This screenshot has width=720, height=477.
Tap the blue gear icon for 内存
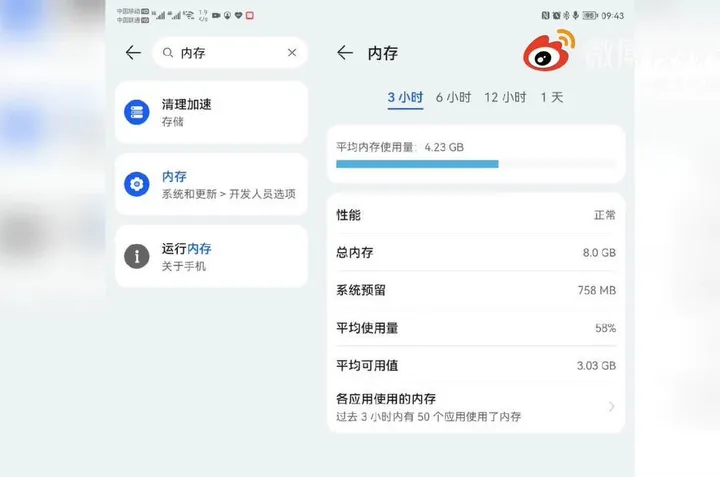(x=136, y=184)
